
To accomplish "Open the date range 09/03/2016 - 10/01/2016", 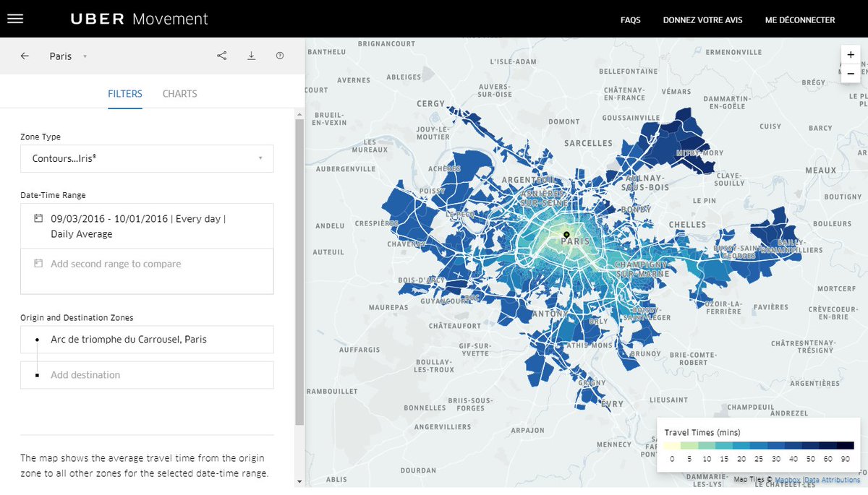I will 147,226.
